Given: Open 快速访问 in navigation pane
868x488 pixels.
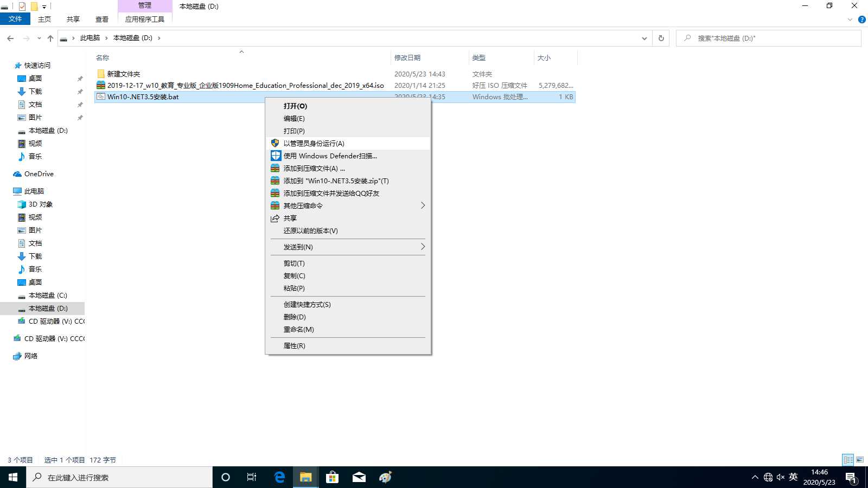Looking at the screenshot, I should [x=37, y=65].
